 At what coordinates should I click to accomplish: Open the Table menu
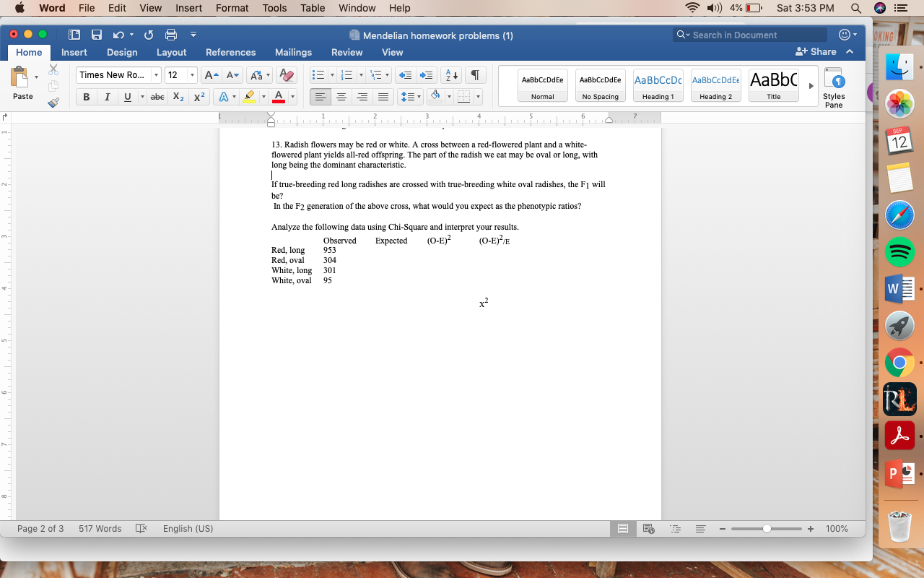coord(312,8)
